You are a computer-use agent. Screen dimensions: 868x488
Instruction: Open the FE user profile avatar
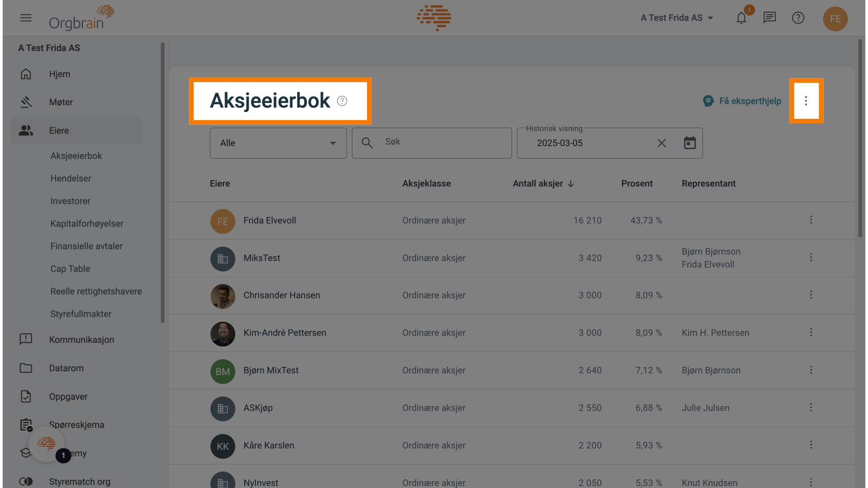pyautogui.click(x=835, y=19)
